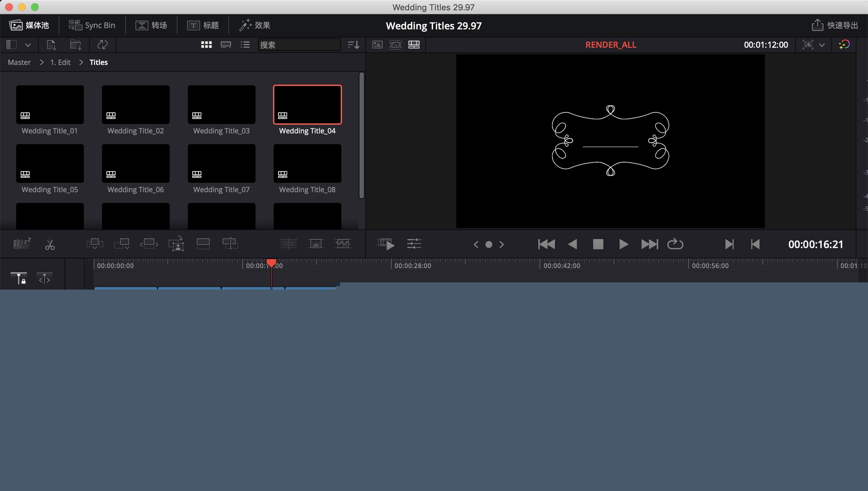
Task: Switch media pool to list view
Action: click(x=245, y=45)
